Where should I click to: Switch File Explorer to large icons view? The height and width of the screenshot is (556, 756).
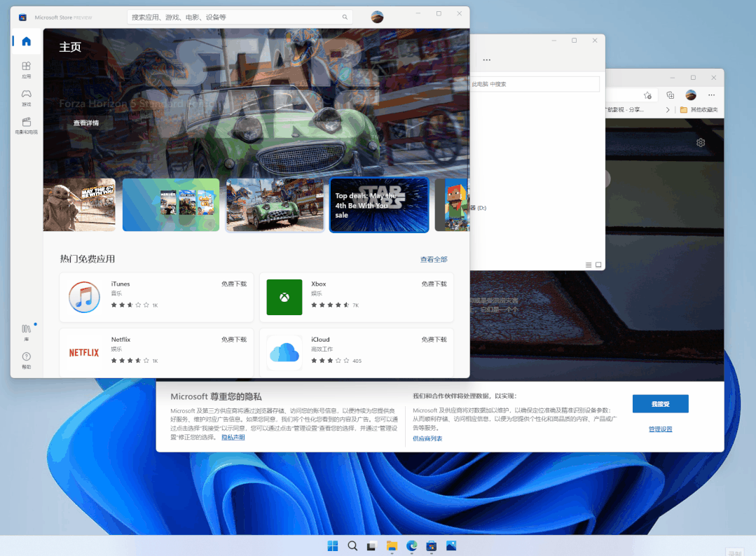[x=598, y=265]
